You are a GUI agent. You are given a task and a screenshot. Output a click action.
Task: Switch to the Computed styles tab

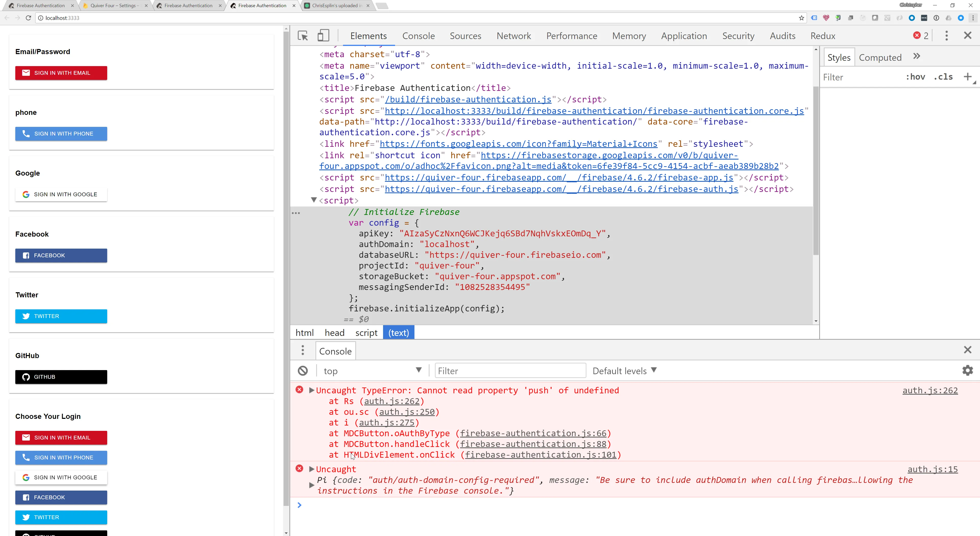pyautogui.click(x=880, y=57)
